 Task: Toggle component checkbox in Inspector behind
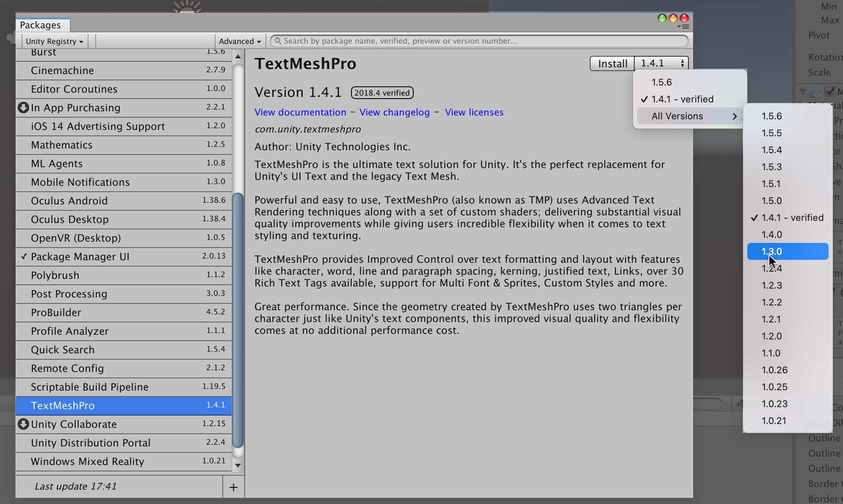[830, 91]
